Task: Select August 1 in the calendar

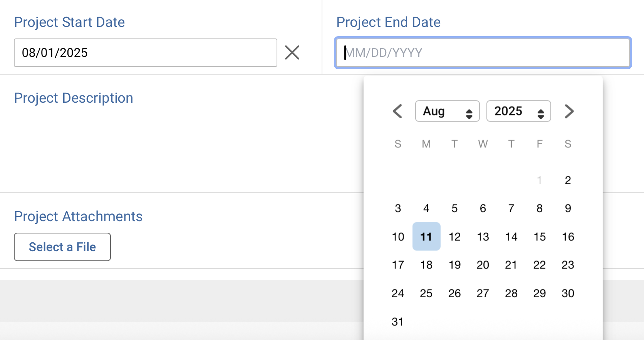Action: click(x=539, y=180)
